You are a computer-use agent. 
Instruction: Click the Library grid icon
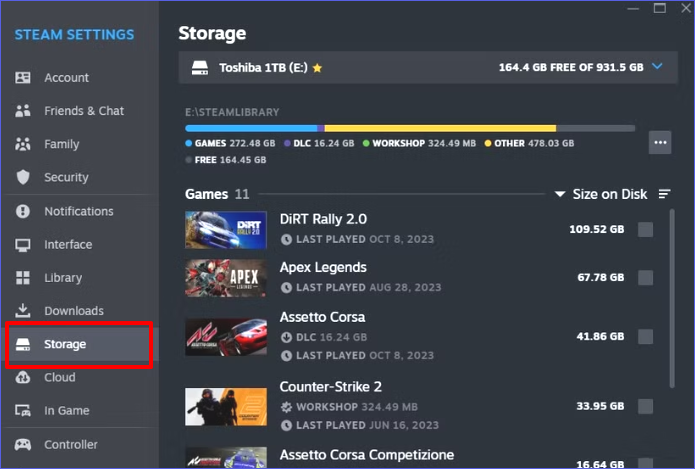coord(23,277)
